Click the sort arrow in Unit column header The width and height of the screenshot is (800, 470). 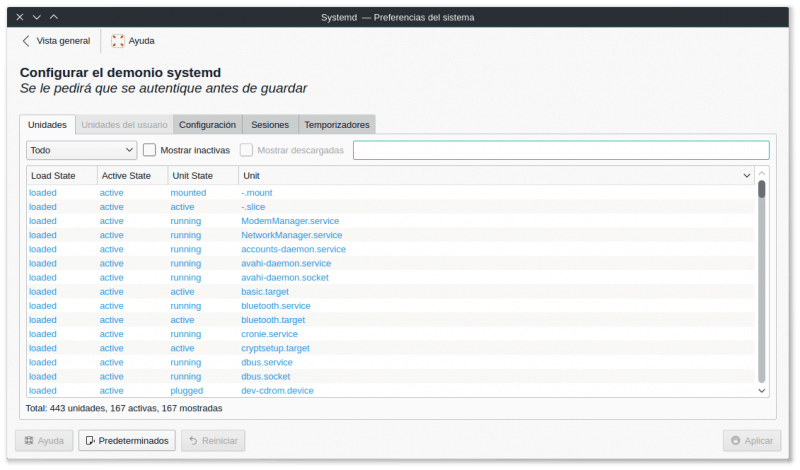click(747, 176)
